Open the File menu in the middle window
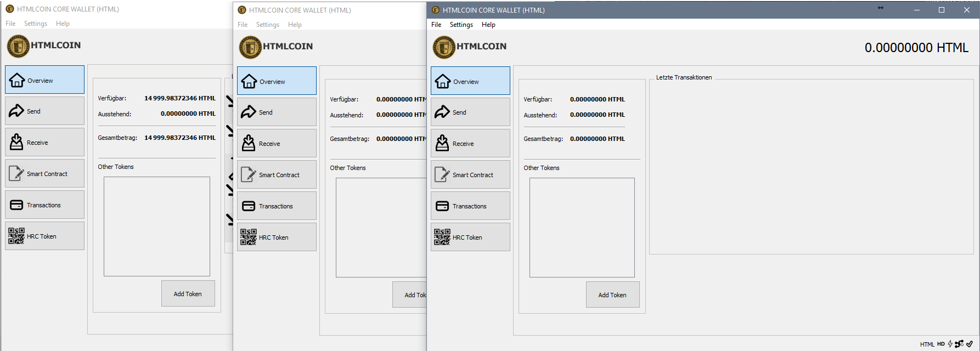The width and height of the screenshot is (980, 351). pos(243,25)
